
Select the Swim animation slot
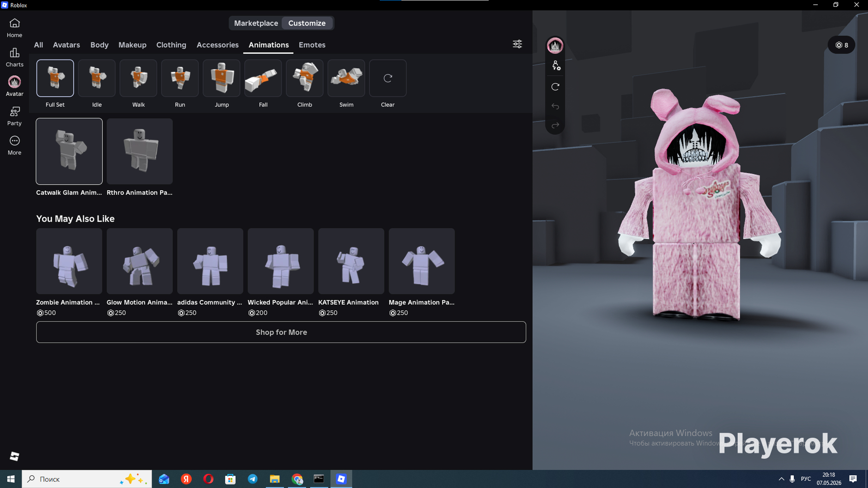(346, 78)
